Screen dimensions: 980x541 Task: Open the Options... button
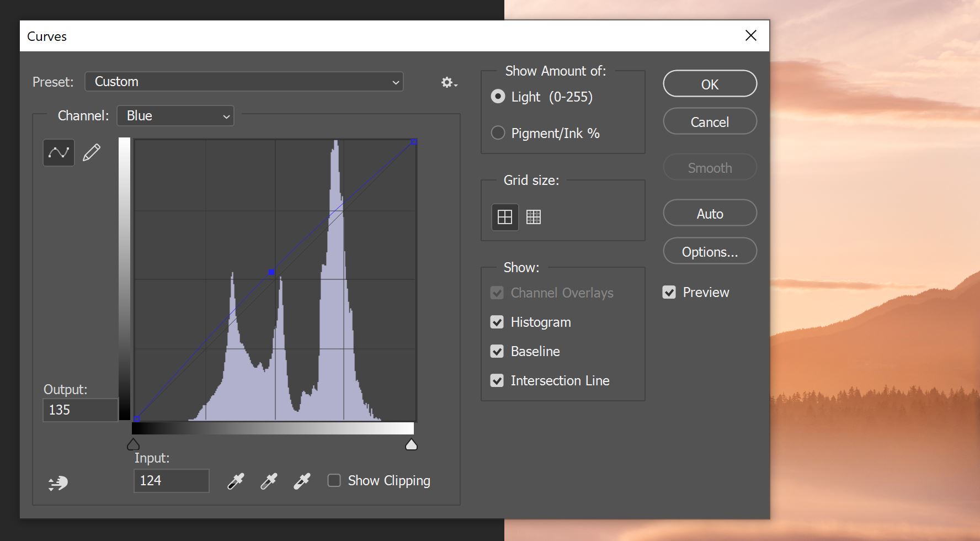coord(710,251)
